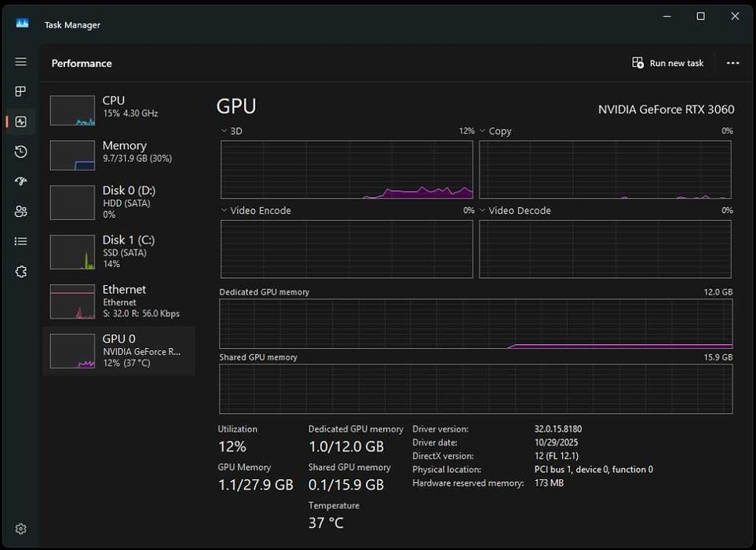Open Task Manager settings gear
Viewport: 756px width, 550px height.
point(20,529)
